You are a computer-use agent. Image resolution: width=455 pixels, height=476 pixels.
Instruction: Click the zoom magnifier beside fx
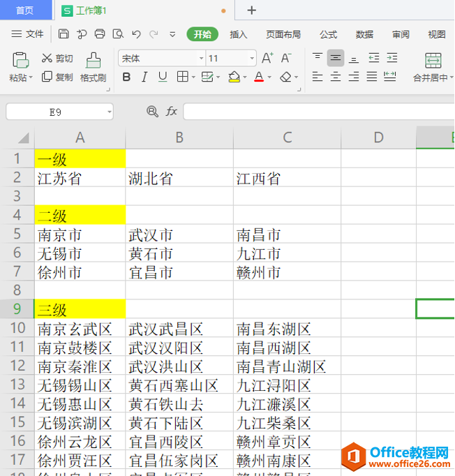152,112
